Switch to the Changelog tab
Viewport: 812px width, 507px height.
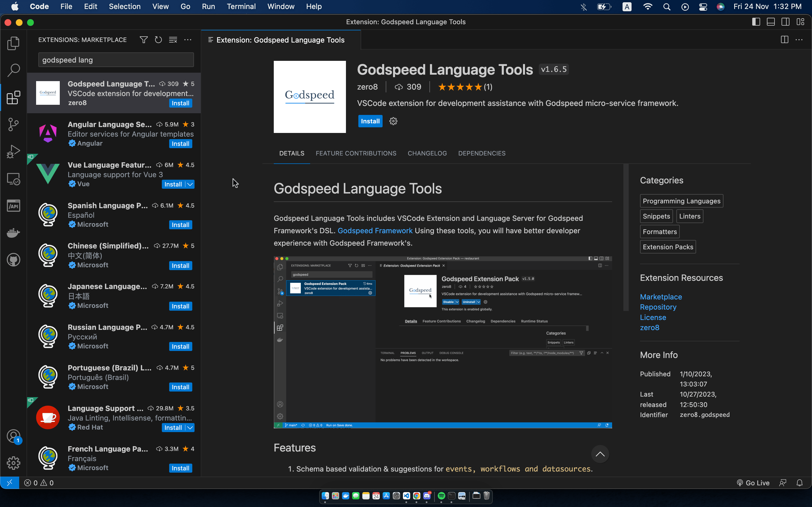tap(427, 153)
